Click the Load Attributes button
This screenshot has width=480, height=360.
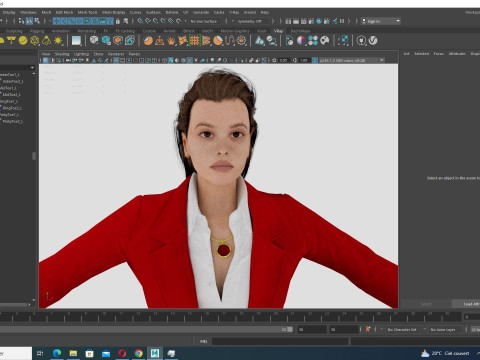(x=467, y=304)
